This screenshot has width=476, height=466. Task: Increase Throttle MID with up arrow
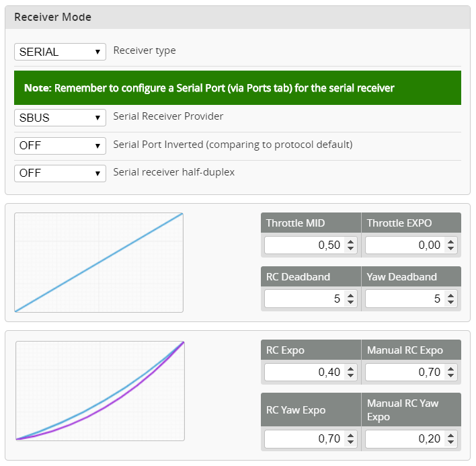pos(350,242)
